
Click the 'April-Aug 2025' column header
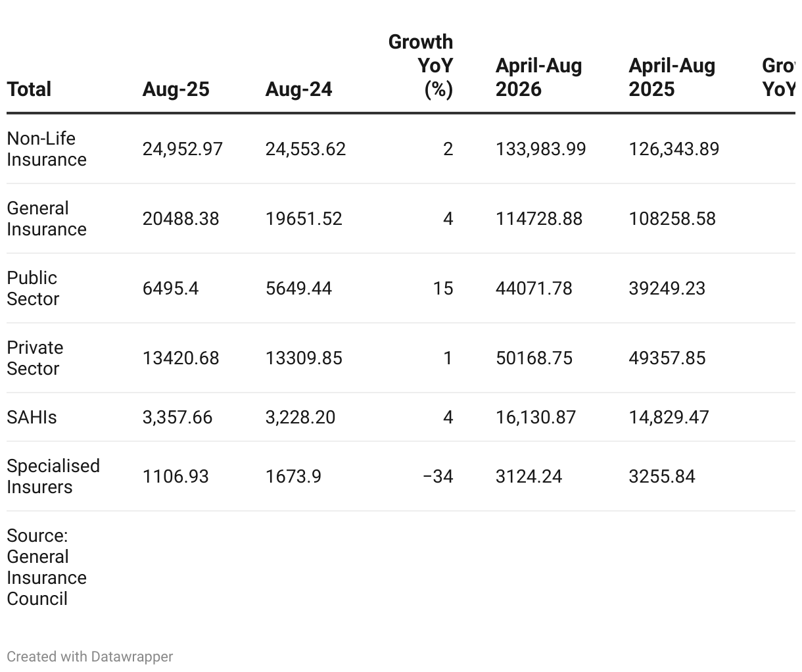point(672,78)
